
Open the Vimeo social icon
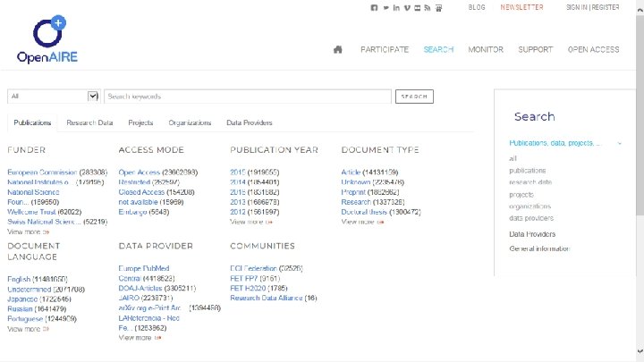(x=407, y=7)
